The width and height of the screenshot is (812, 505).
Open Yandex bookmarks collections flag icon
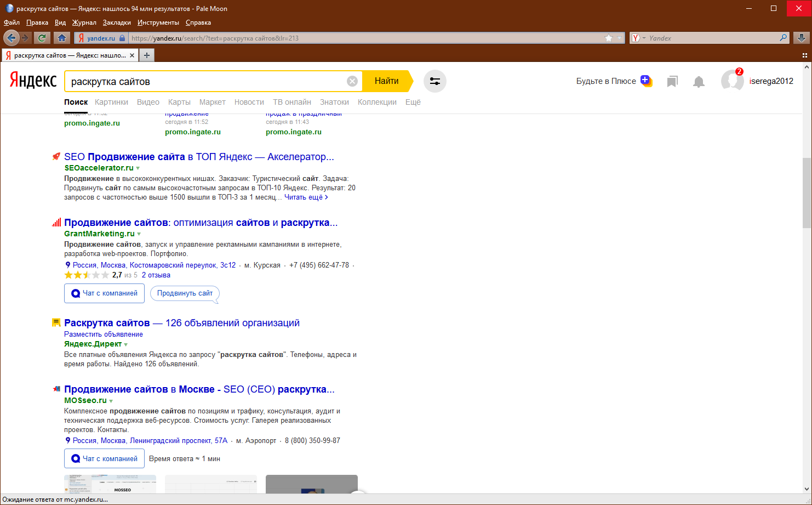[x=672, y=82]
